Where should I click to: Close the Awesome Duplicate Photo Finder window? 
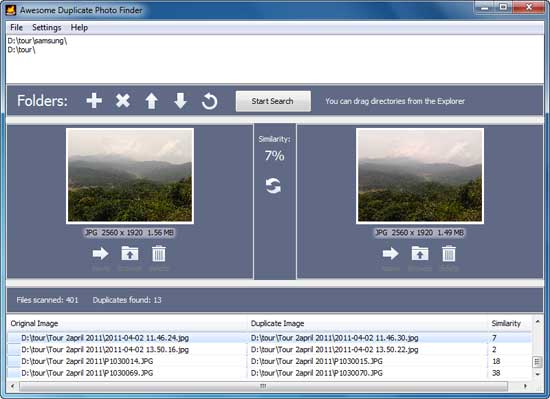[x=529, y=7]
